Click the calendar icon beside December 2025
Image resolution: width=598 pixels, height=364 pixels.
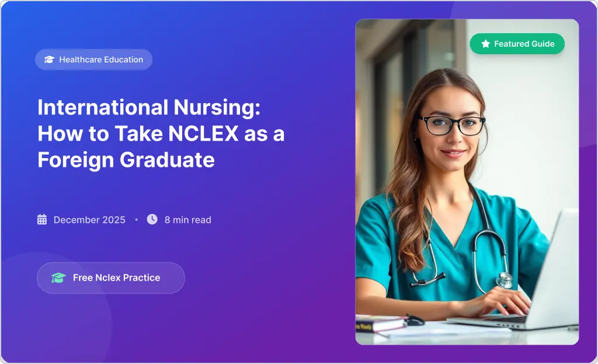(x=42, y=220)
